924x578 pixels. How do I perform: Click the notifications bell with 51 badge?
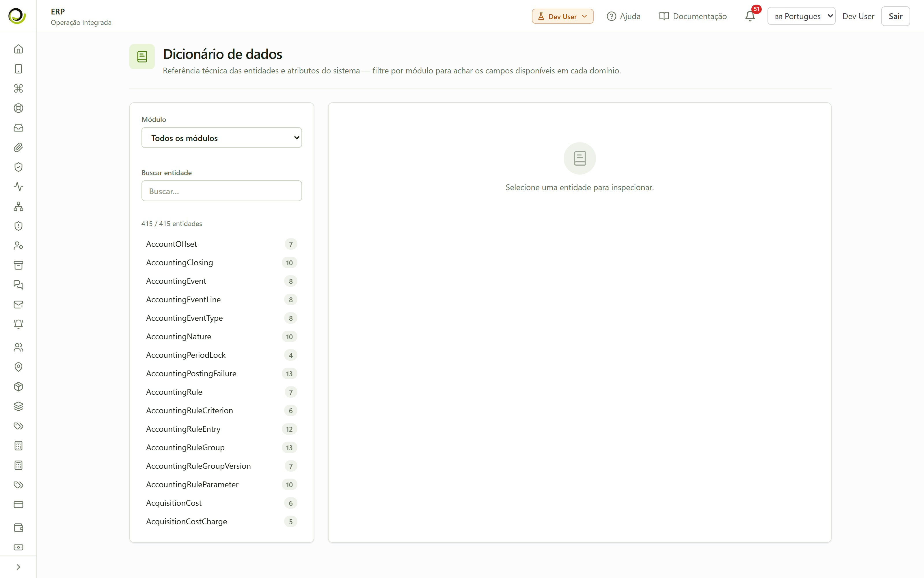click(x=750, y=16)
